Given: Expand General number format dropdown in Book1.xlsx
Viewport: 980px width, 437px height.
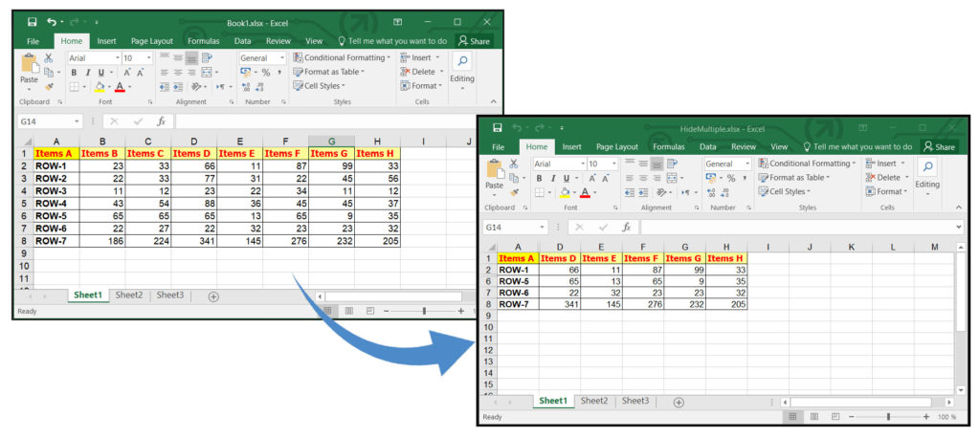Looking at the screenshot, I should [281, 58].
